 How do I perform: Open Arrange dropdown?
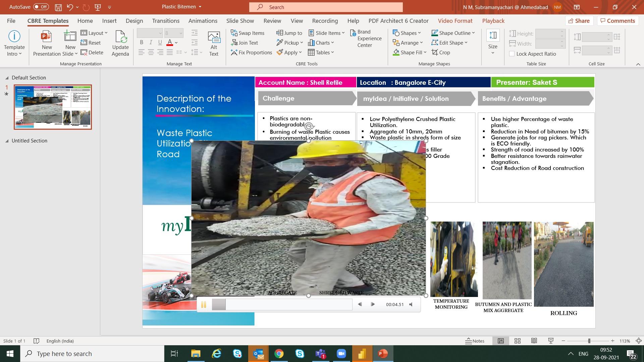(408, 43)
